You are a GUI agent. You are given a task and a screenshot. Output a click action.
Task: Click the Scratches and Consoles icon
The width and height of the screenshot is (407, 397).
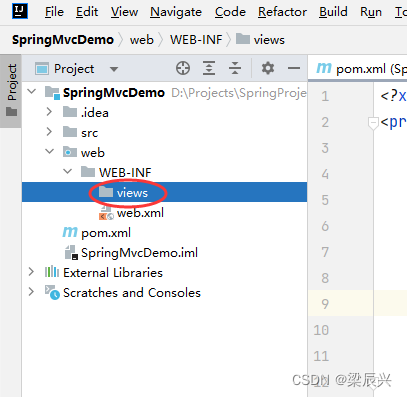point(52,292)
